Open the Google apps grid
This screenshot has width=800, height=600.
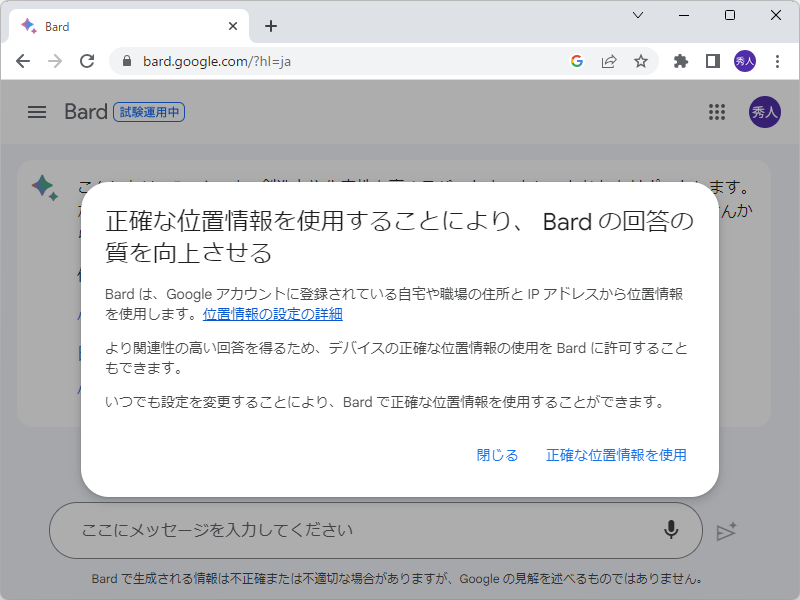(717, 112)
